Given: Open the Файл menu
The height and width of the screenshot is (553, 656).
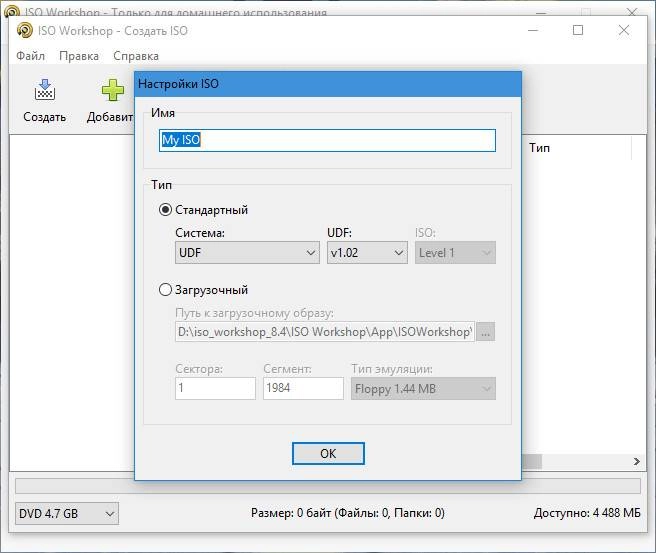Looking at the screenshot, I should pos(31,56).
